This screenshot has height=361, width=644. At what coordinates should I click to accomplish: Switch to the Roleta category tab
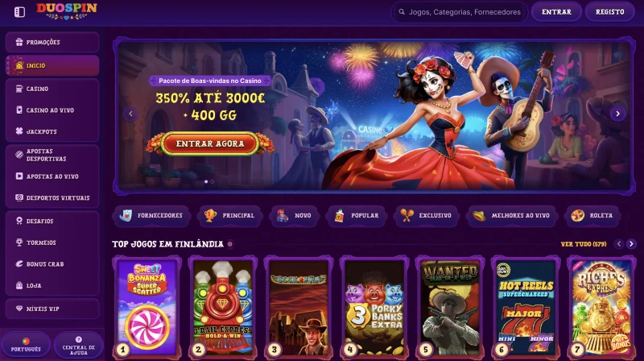point(592,215)
